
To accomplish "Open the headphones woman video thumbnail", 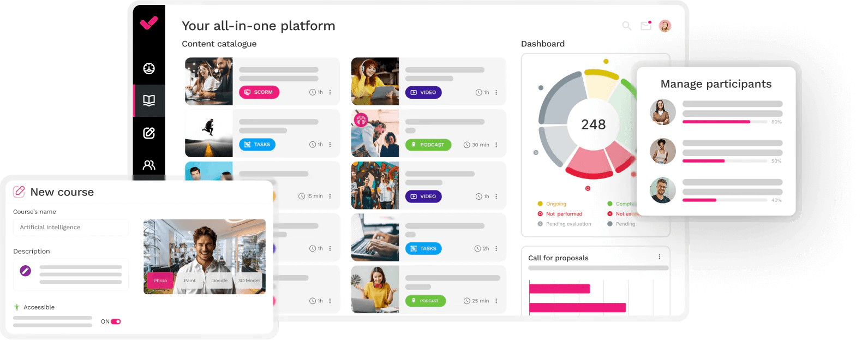I will tap(375, 81).
